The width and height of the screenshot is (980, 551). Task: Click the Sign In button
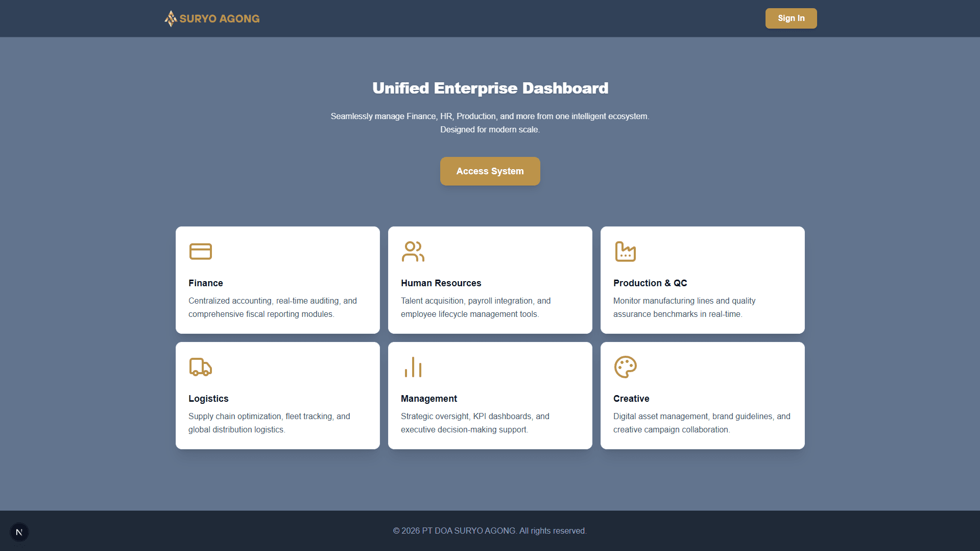click(x=791, y=18)
